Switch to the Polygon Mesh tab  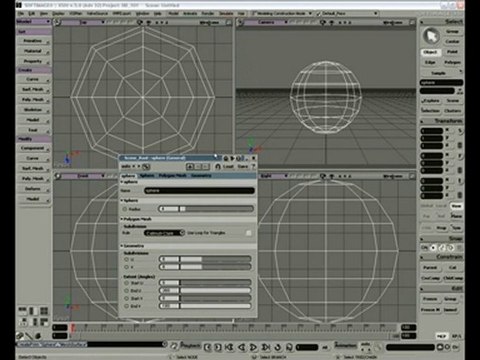click(x=172, y=176)
